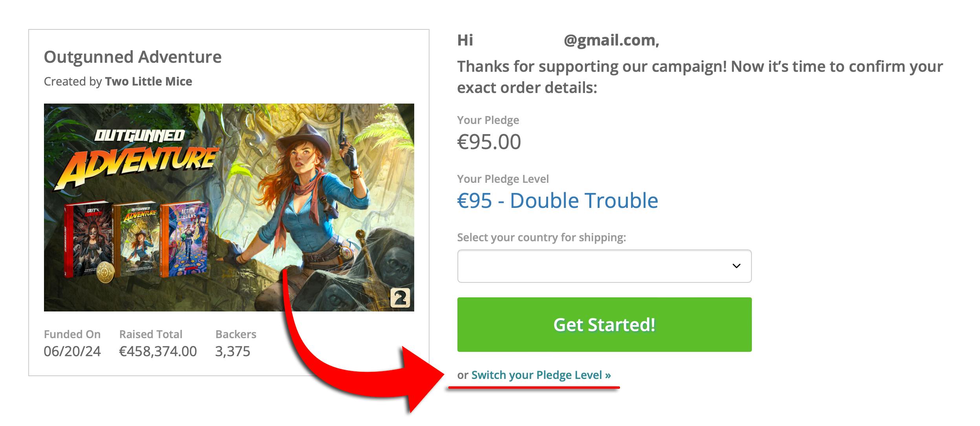The image size is (980, 426).
Task: Click the @gmail.com greeting text
Action: pyautogui.click(x=611, y=40)
